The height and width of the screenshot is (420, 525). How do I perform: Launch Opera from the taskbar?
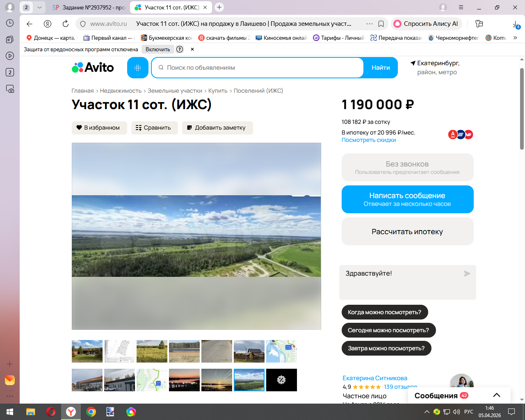pos(51,412)
